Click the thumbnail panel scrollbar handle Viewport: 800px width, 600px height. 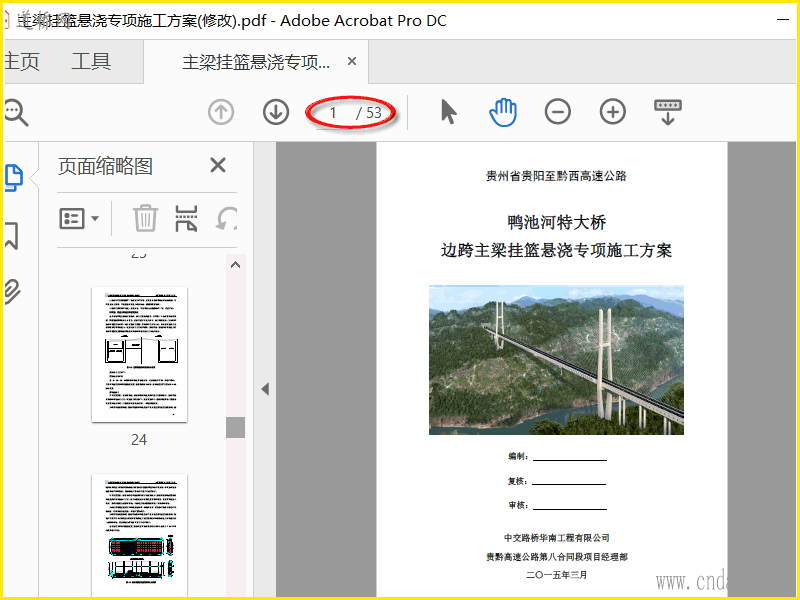[235, 428]
